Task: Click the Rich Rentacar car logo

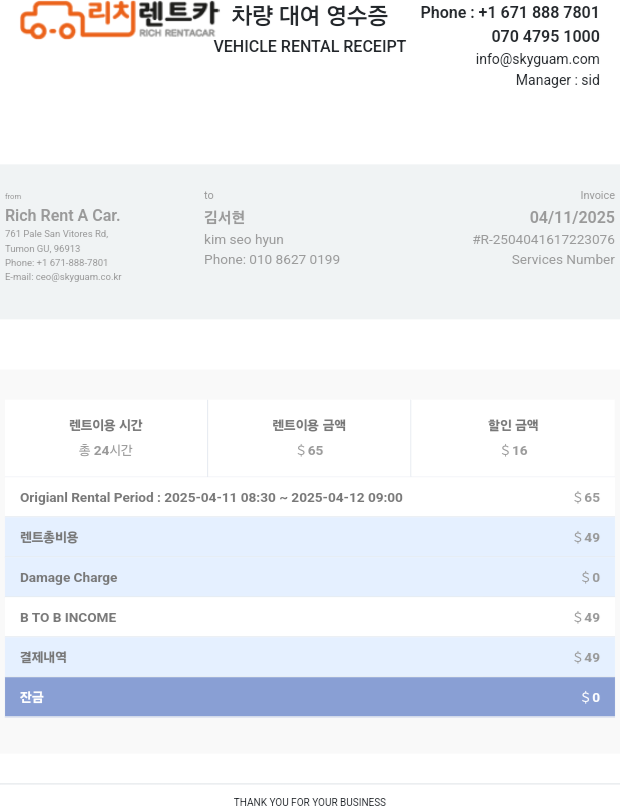Action: click(x=119, y=20)
